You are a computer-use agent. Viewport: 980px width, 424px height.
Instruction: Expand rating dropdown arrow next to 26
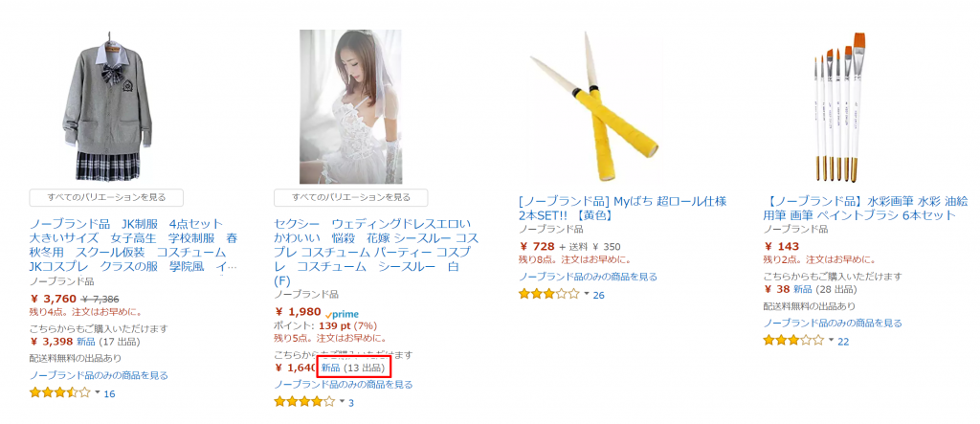point(586,295)
